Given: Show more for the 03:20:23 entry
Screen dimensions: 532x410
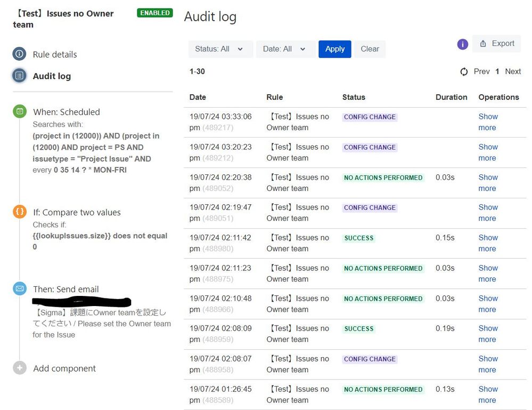Looking at the screenshot, I should point(488,152).
